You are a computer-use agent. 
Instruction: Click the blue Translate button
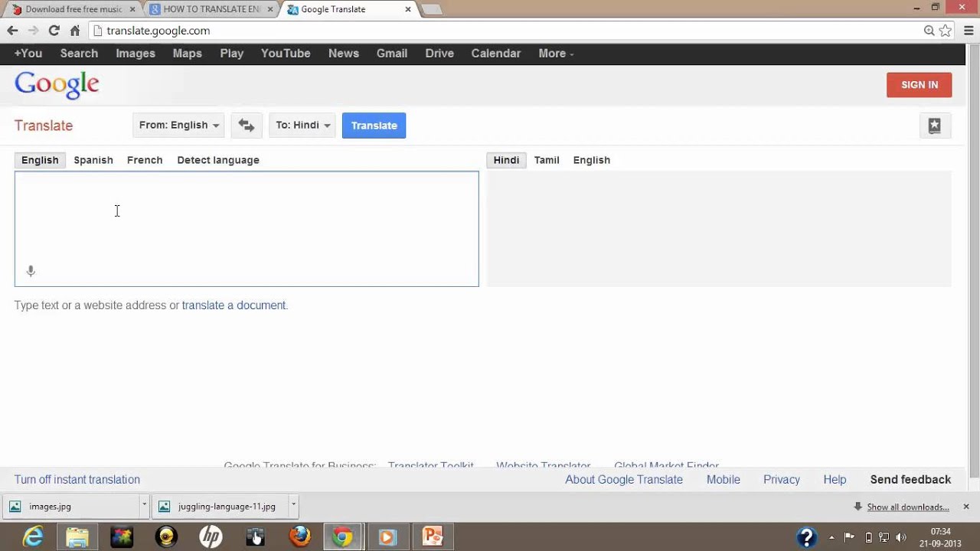[x=374, y=126]
